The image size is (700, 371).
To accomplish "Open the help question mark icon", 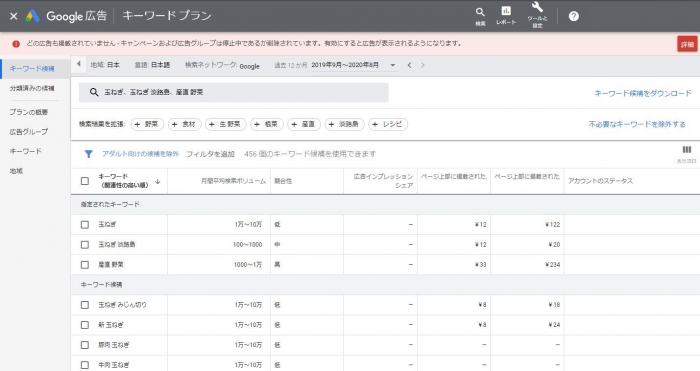I will click(x=574, y=16).
